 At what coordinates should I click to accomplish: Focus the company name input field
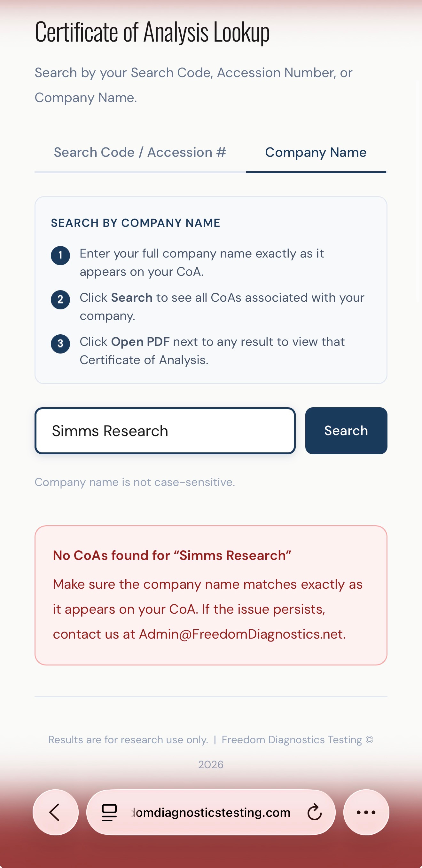click(x=165, y=431)
